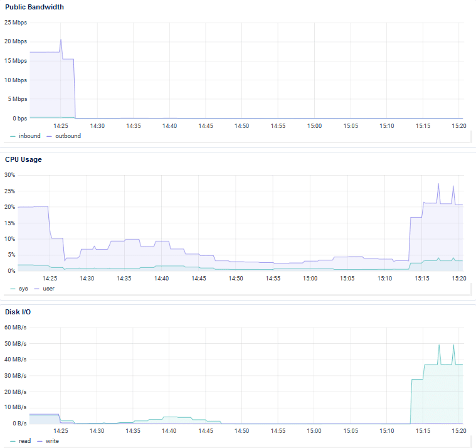Click the first disk read spike near 15:17
476x448 pixels.
pos(439,345)
